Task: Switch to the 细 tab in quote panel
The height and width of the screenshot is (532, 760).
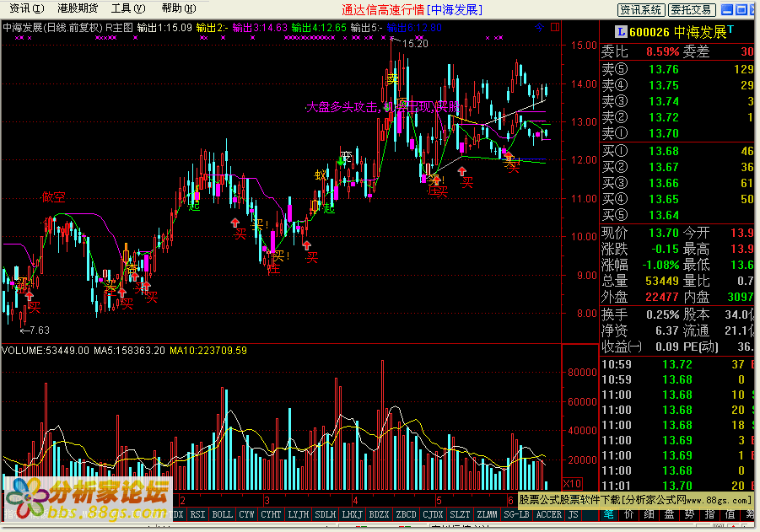Action: pyautogui.click(x=649, y=514)
